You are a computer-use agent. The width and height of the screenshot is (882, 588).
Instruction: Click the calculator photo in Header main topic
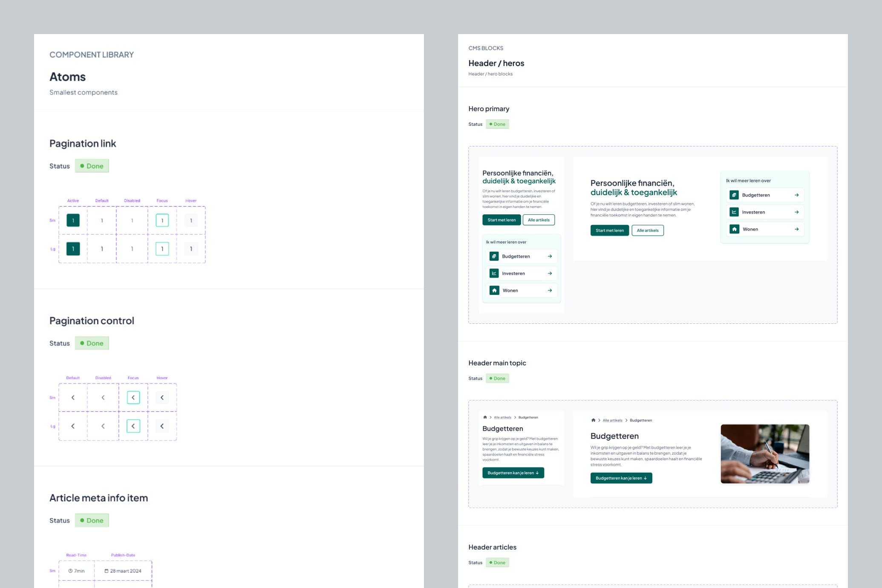(x=764, y=453)
